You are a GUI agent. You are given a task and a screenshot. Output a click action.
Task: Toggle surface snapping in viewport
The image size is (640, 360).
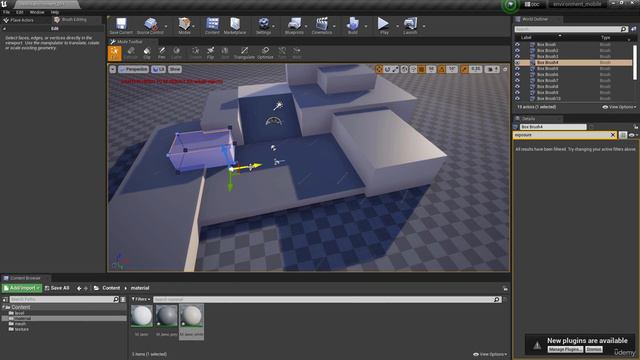(413, 69)
